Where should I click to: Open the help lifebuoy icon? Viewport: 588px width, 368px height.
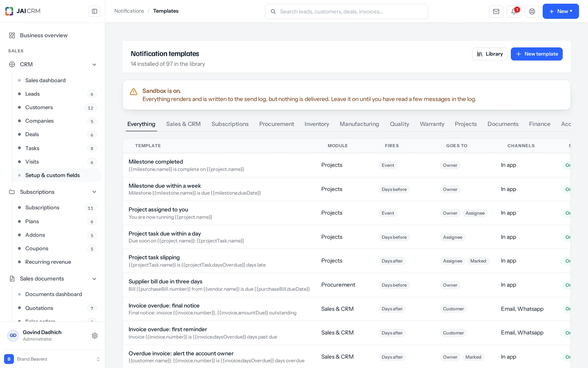[x=532, y=11]
